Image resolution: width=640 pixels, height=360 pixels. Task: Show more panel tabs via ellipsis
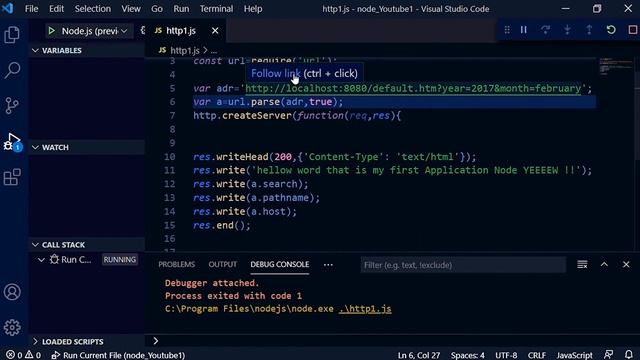(x=328, y=264)
